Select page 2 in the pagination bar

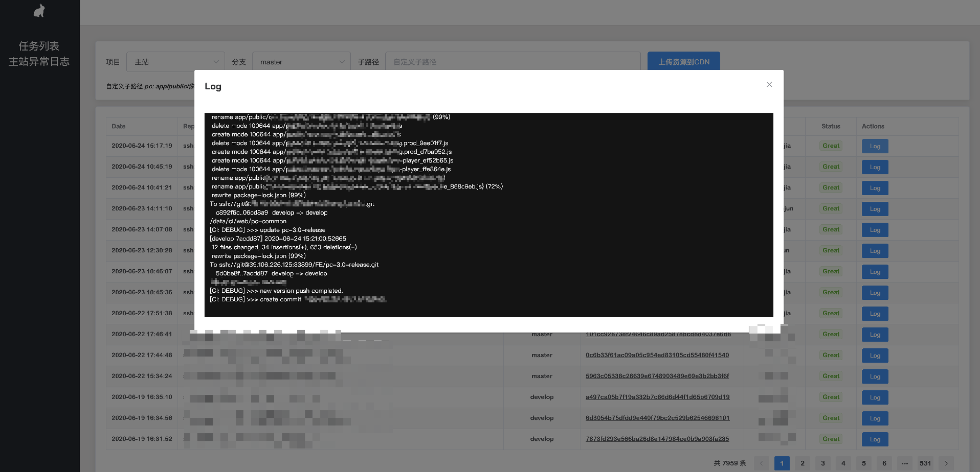point(802,463)
